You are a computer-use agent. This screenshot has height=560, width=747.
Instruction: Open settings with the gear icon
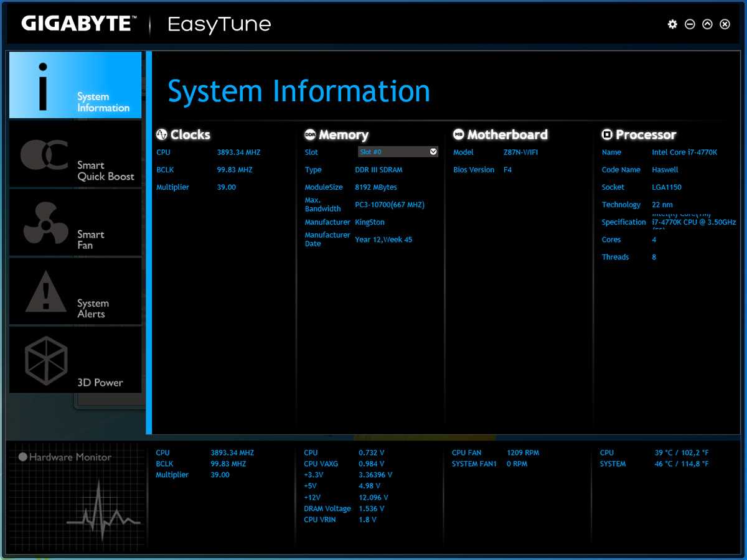tap(672, 24)
